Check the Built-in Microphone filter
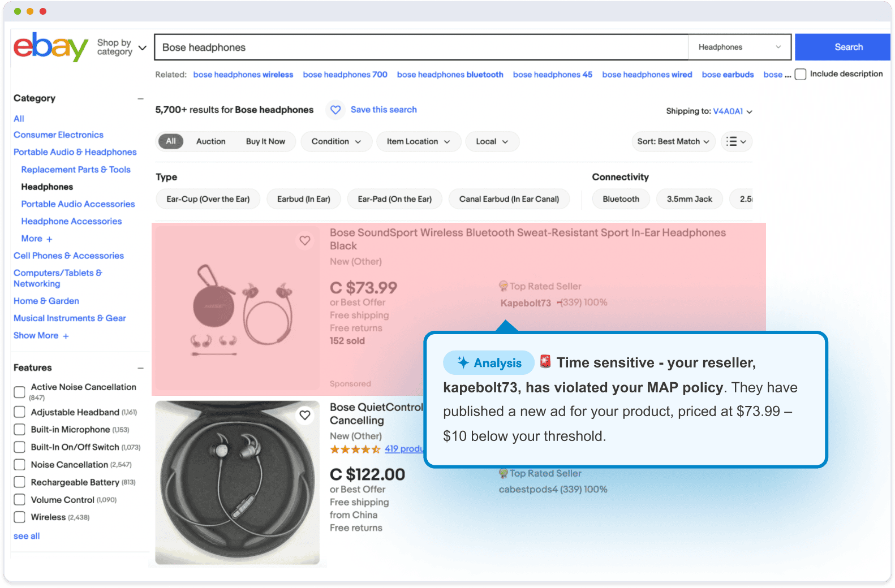The width and height of the screenshot is (895, 588). click(x=19, y=430)
